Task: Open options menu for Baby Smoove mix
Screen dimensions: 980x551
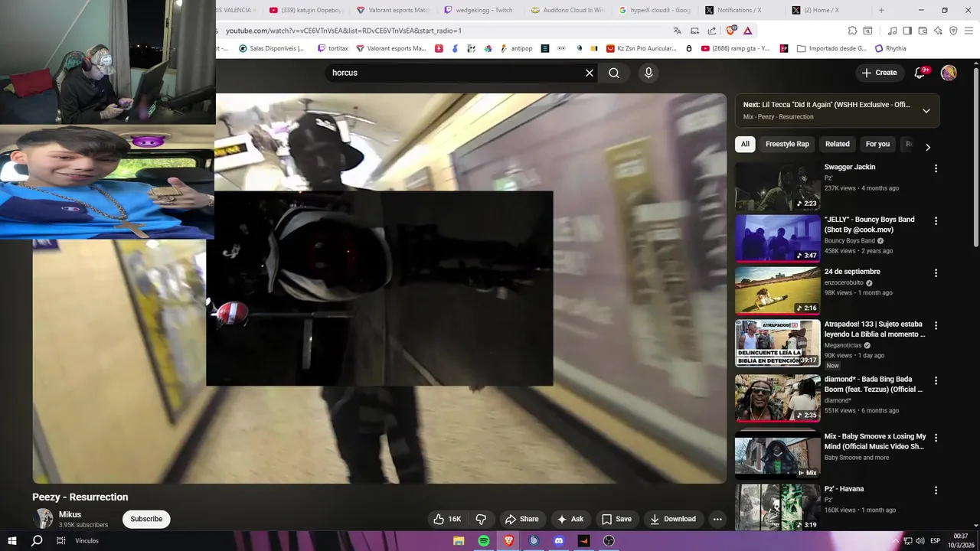Action: click(x=936, y=438)
